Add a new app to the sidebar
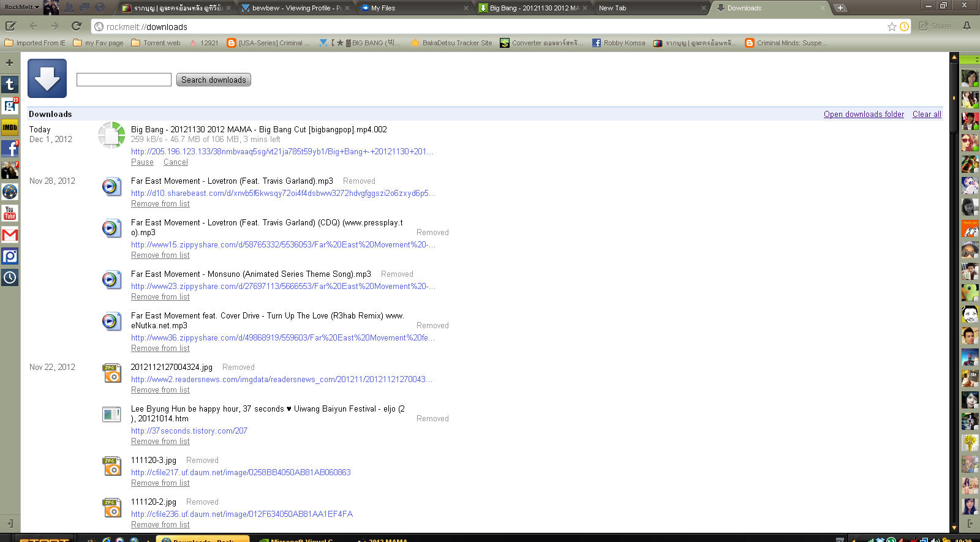 [x=9, y=62]
